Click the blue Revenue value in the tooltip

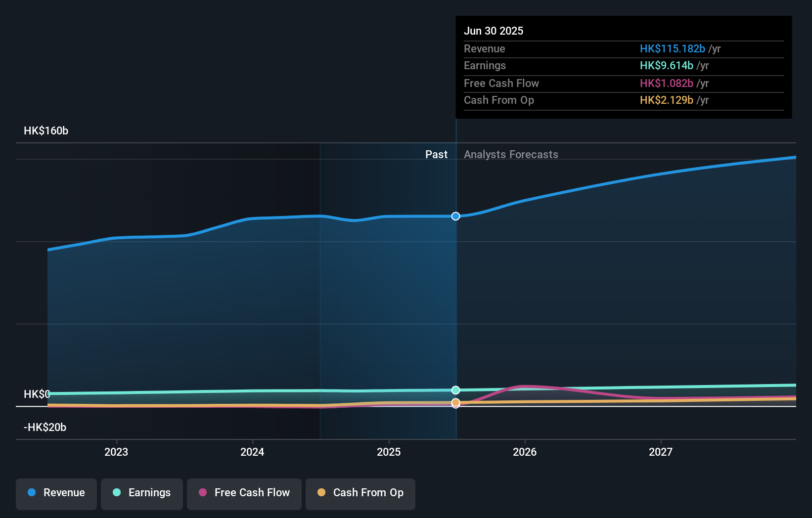click(673, 48)
